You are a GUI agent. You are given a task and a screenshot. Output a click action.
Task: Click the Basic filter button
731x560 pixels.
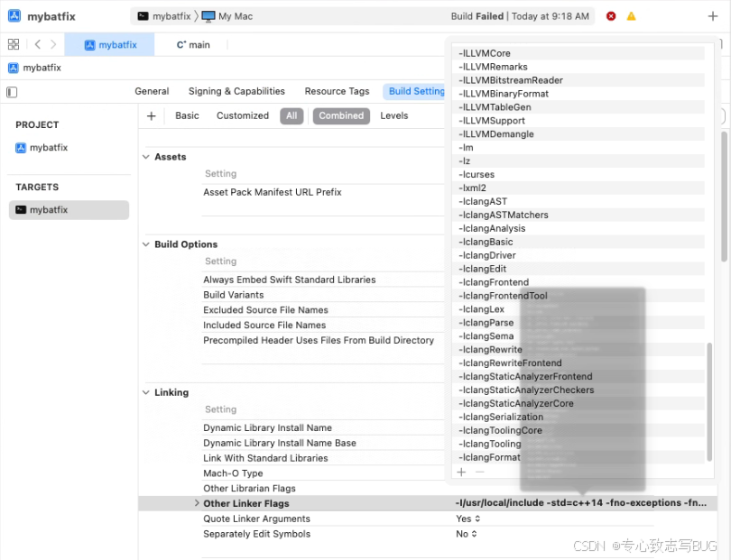[x=186, y=115]
